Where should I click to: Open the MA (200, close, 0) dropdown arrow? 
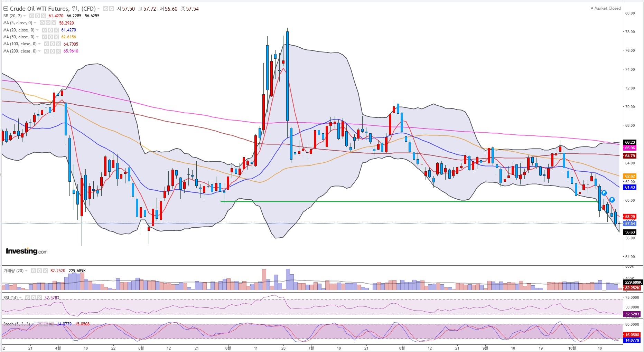click(x=39, y=51)
